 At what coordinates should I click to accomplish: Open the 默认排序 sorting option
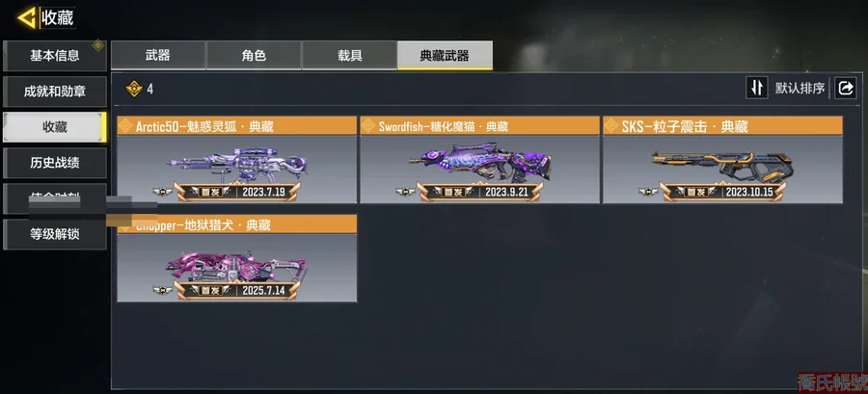(800, 88)
